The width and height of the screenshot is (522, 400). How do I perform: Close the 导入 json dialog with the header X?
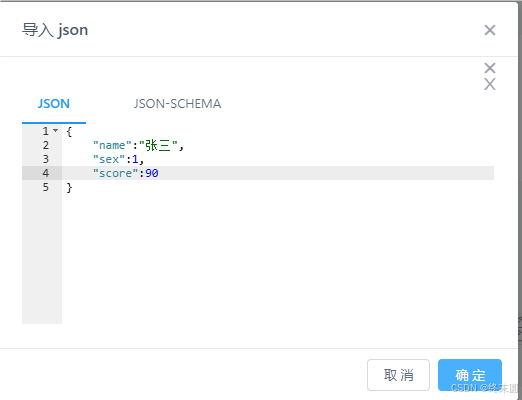click(x=490, y=30)
